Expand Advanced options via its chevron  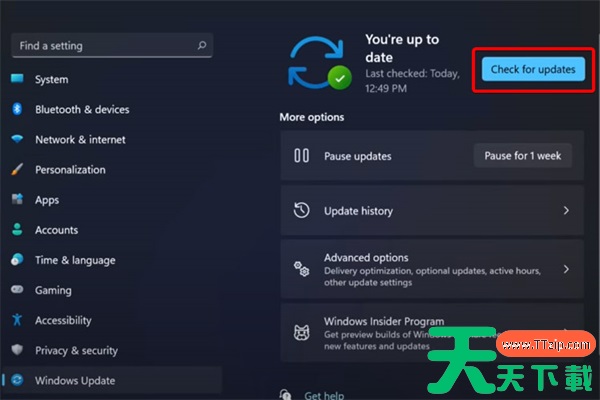coord(566,269)
